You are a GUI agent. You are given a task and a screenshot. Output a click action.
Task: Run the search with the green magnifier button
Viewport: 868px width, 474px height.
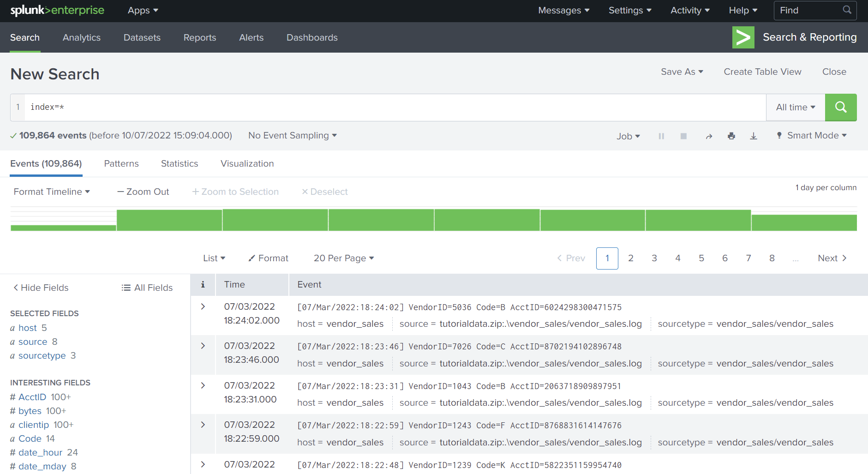point(841,107)
